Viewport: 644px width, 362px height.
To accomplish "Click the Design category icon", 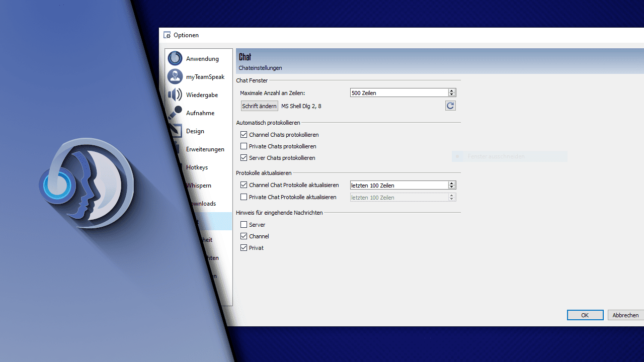I will pyautogui.click(x=175, y=131).
